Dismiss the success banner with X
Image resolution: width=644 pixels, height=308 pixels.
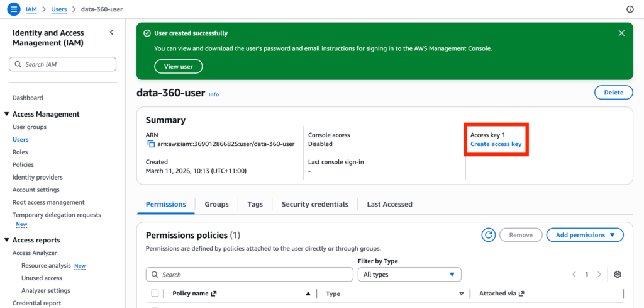pyautogui.click(x=621, y=33)
